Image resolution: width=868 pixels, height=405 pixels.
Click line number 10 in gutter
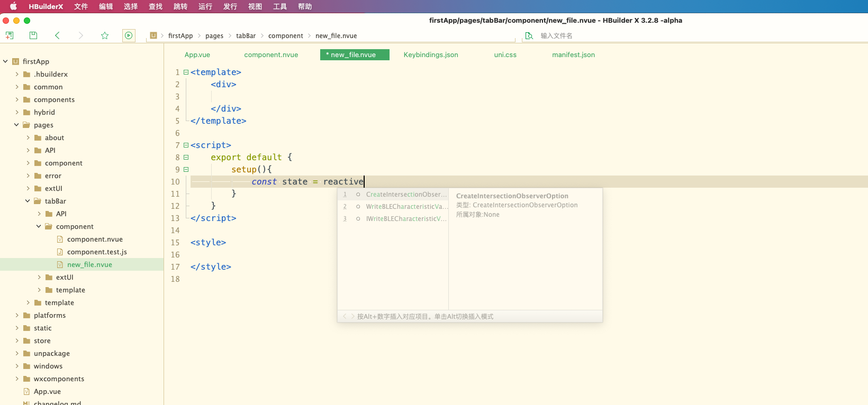175,181
